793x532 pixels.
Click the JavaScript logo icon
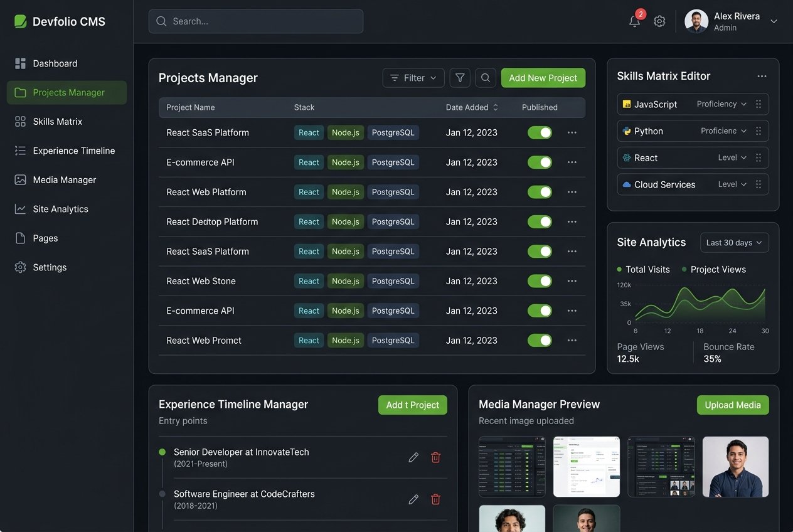[626, 104]
